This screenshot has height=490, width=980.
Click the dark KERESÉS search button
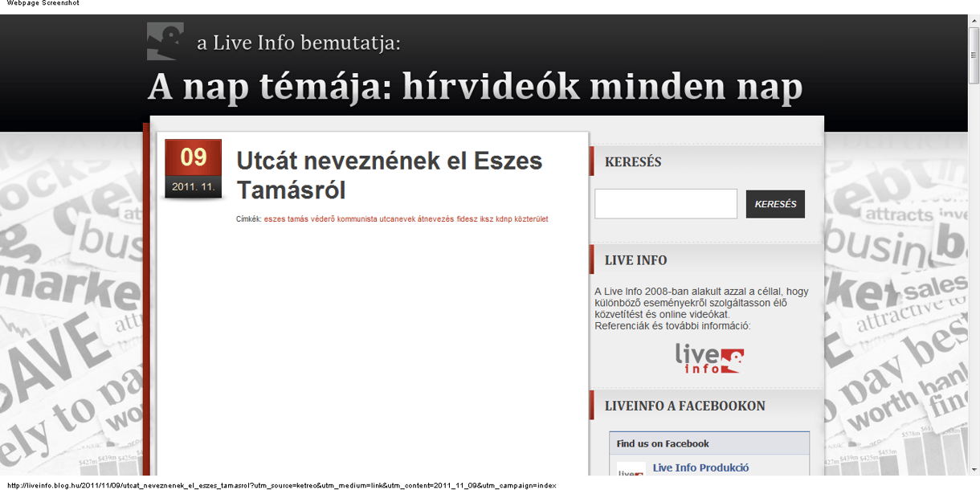(x=775, y=204)
